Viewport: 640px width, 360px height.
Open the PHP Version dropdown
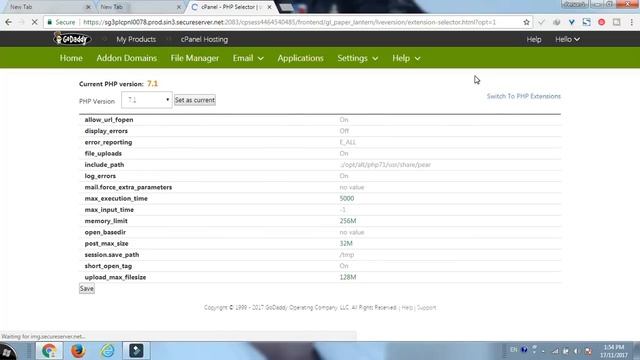pyautogui.click(x=147, y=100)
